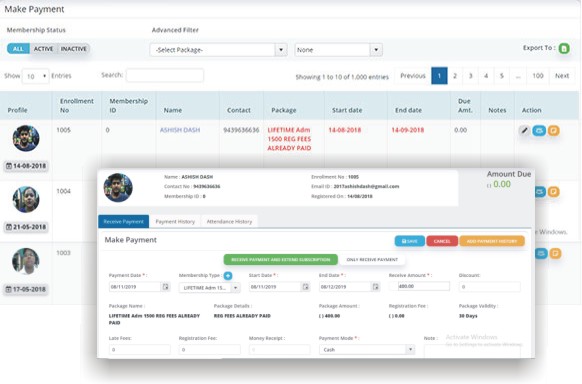Choose Only Receive Payment option
This screenshot has height=384, width=582.
point(372,259)
